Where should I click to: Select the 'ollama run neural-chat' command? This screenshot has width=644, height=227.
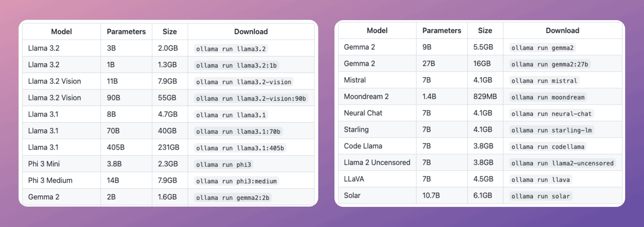(x=551, y=114)
